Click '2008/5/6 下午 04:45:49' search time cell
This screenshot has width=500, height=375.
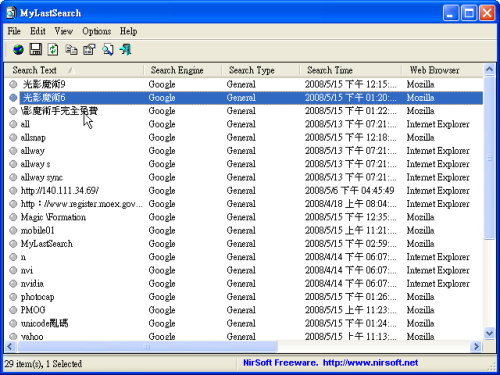[x=350, y=191]
